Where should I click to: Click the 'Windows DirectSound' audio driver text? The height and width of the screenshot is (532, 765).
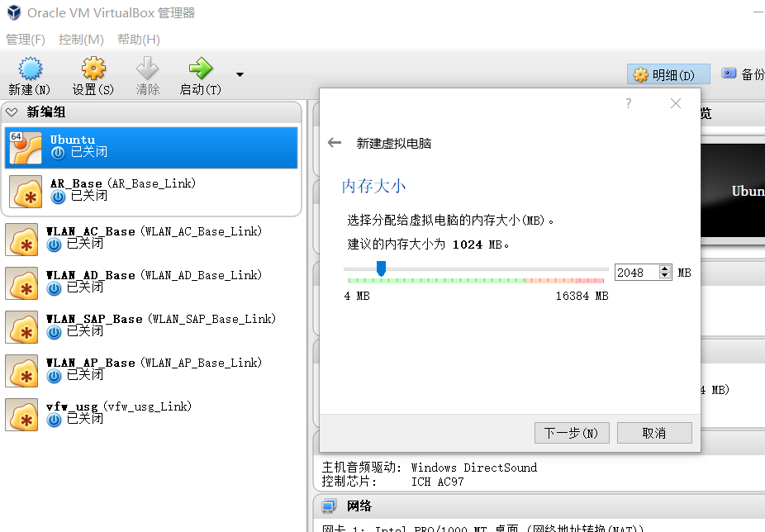(473, 468)
